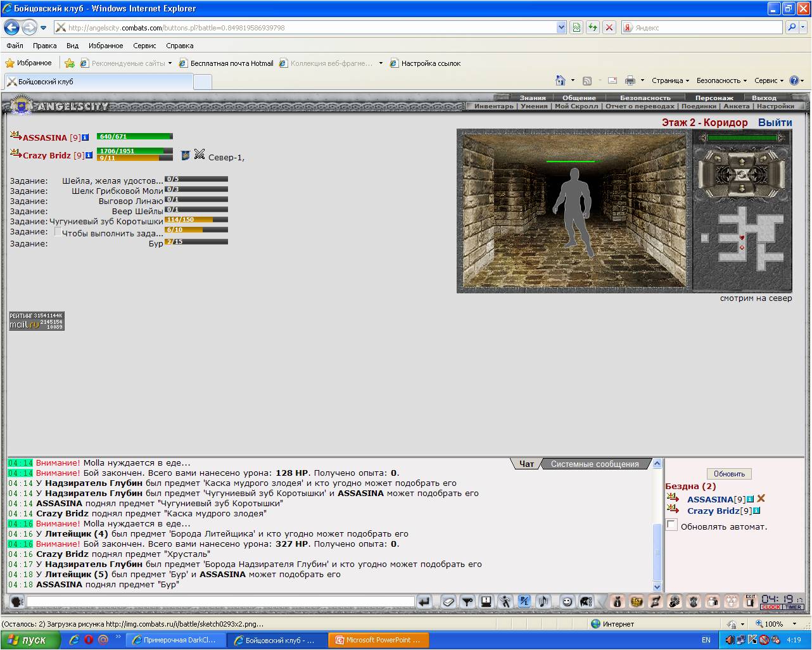Click the Home icon in IE command bar
This screenshot has width=812, height=650.
560,80
